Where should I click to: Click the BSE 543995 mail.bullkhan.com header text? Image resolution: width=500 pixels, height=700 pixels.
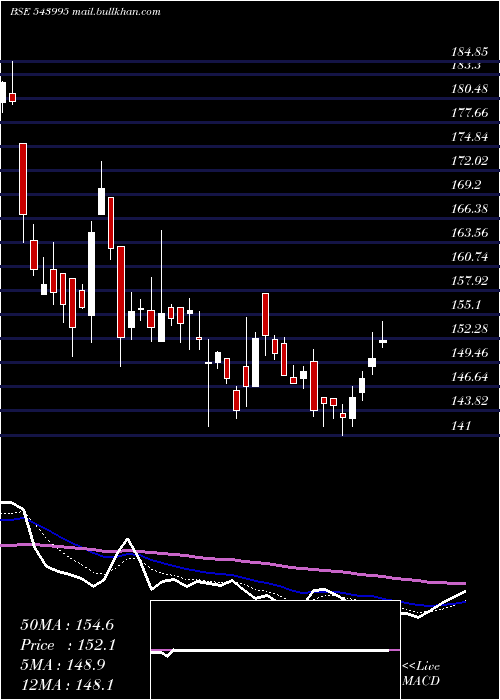[x=85, y=12]
